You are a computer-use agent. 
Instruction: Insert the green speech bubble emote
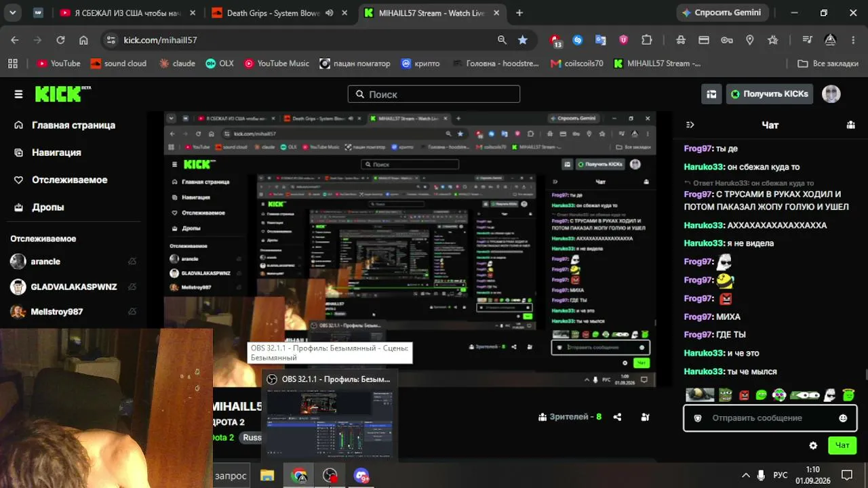pyautogui.click(x=761, y=394)
